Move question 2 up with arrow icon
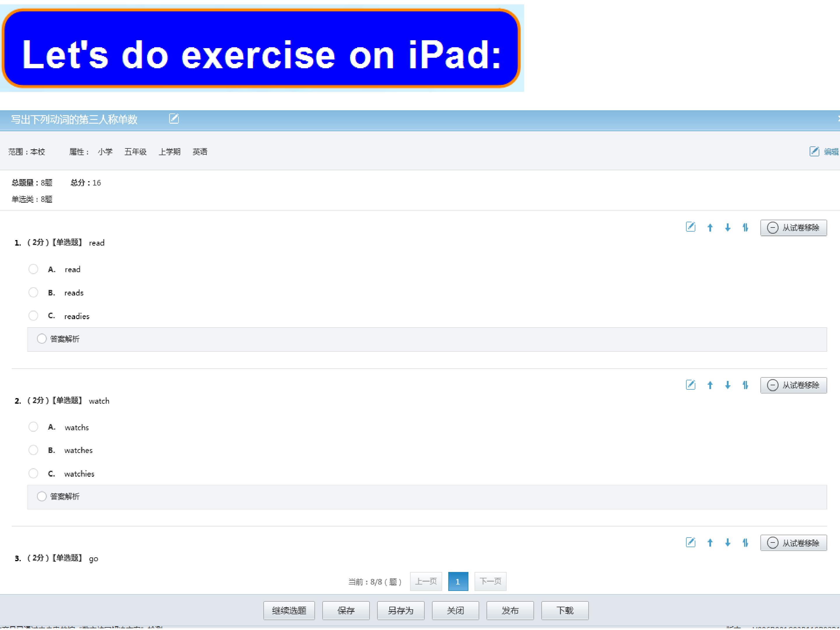 [710, 385]
